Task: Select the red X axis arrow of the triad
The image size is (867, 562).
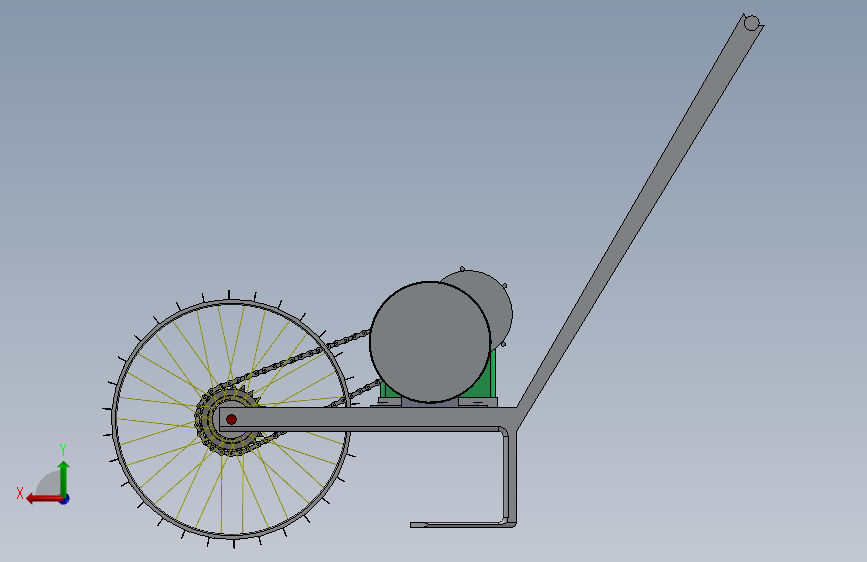Action: tap(44, 499)
